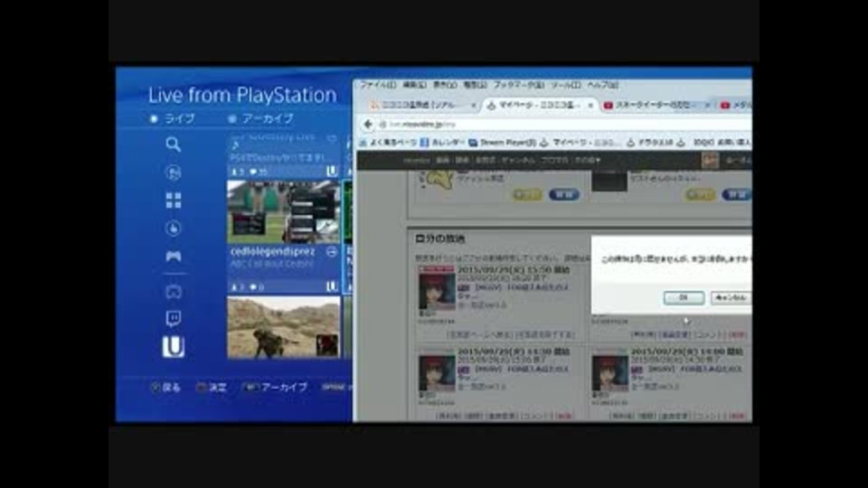Viewport: 868px width, 488px height.
Task: Confirm the dialog with the OK button
Action: 684,297
